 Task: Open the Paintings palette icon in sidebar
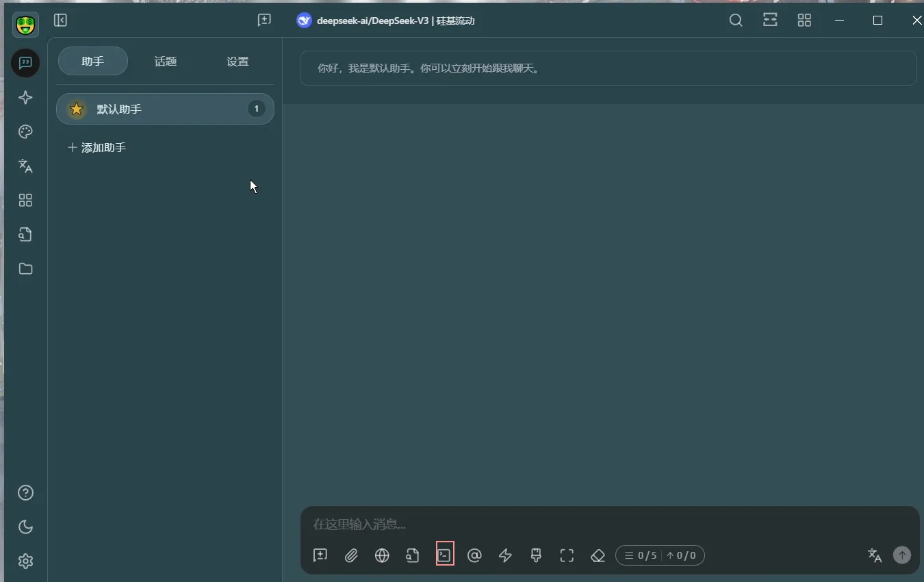pos(25,132)
